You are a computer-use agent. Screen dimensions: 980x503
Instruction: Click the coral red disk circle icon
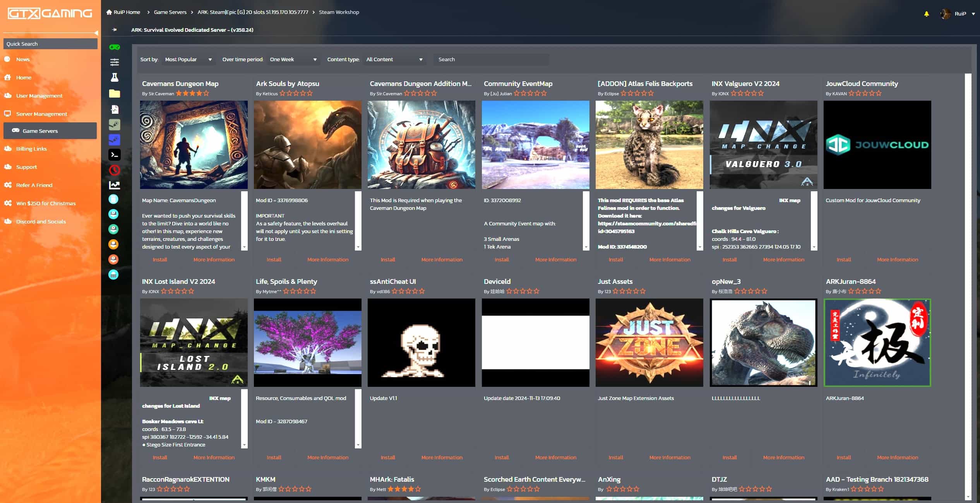[x=113, y=259]
